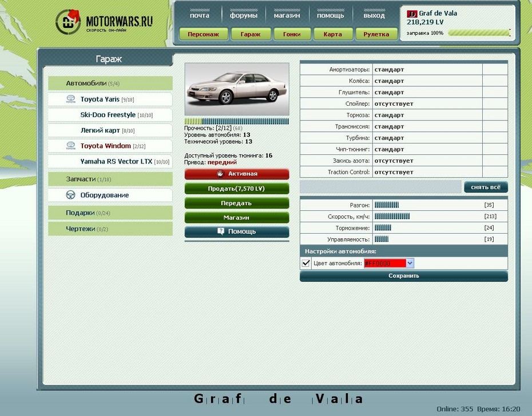Viewport: 532px width, 416px height.
Task: Click the Сохранить button
Action: coord(404,275)
